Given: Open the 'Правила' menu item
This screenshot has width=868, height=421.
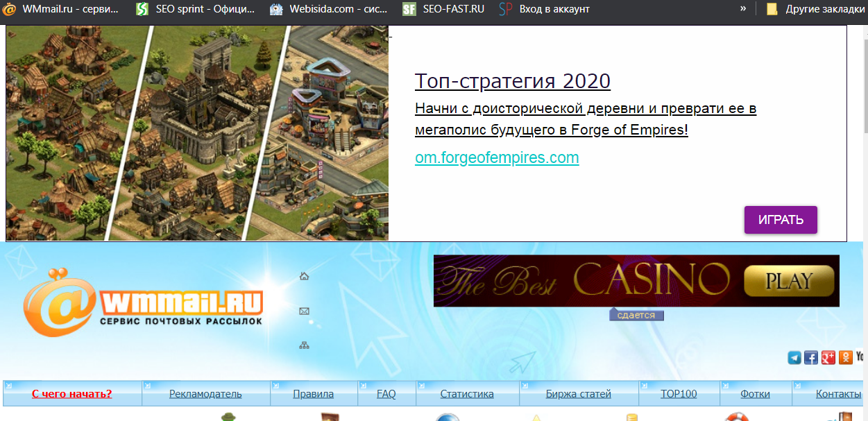Looking at the screenshot, I should [x=313, y=394].
